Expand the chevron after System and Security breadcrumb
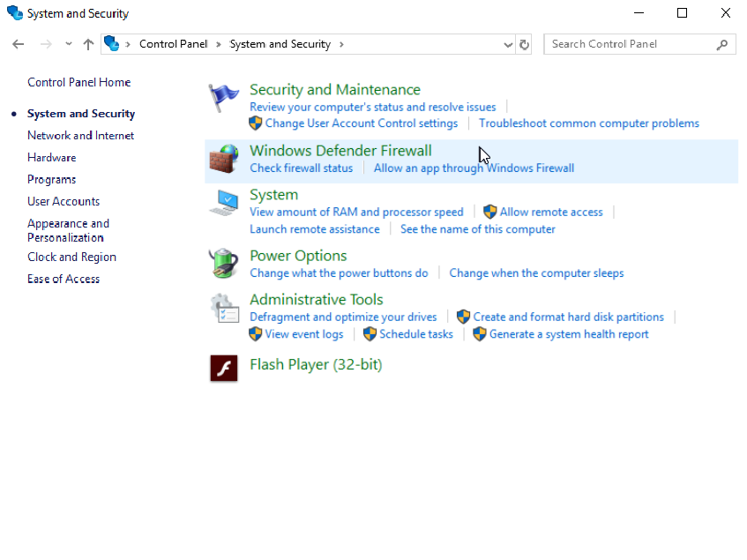 click(341, 44)
